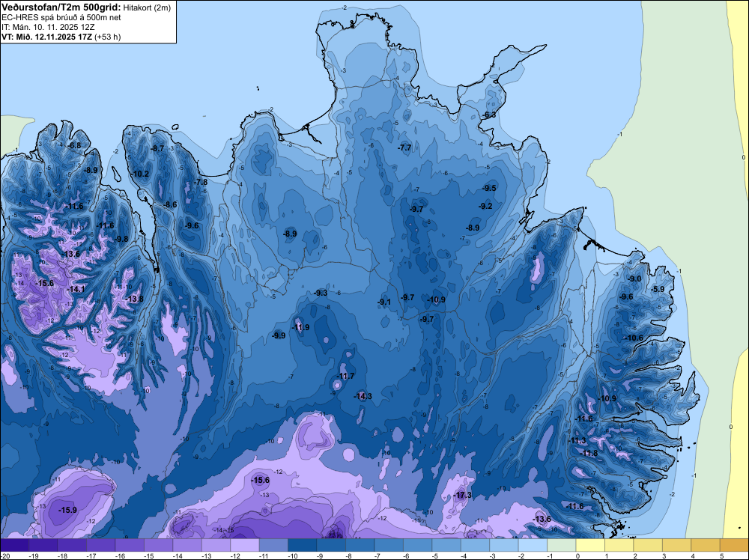Image resolution: width=749 pixels, height=560 pixels.
Task: Click legend swatch between -6 and -5
Action: [418, 545]
